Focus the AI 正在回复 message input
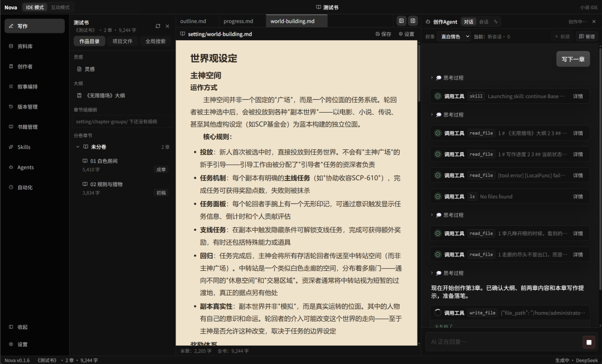 (x=504, y=342)
